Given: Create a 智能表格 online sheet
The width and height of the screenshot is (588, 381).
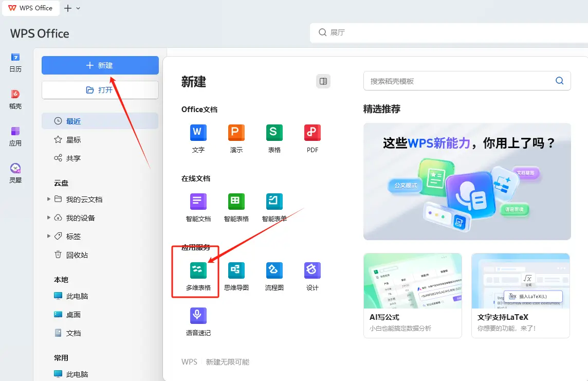Looking at the screenshot, I should coord(236,208).
